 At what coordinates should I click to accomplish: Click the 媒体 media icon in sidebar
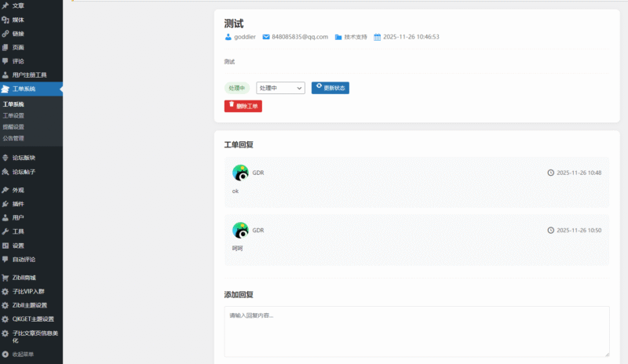tap(5, 19)
